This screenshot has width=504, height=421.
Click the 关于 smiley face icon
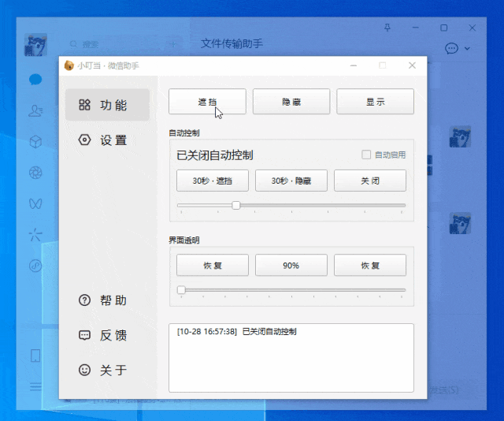tap(85, 370)
